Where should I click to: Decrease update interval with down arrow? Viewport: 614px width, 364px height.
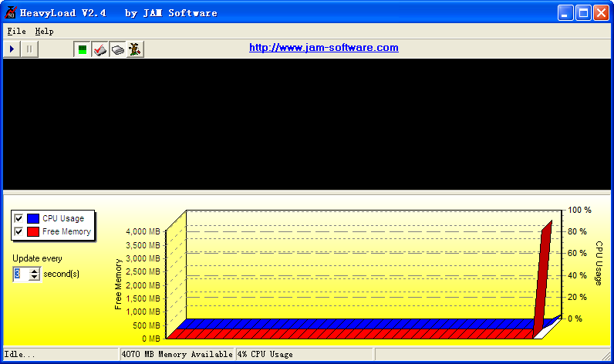[35, 277]
